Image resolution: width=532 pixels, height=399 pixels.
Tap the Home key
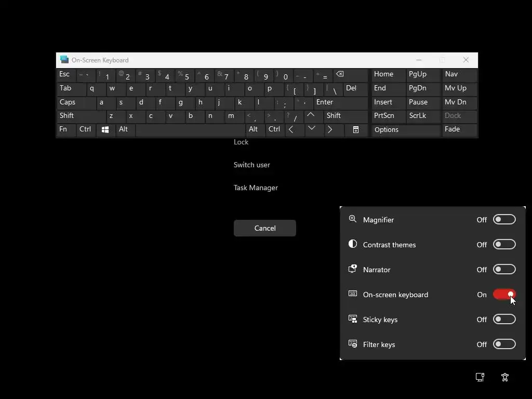(388, 75)
